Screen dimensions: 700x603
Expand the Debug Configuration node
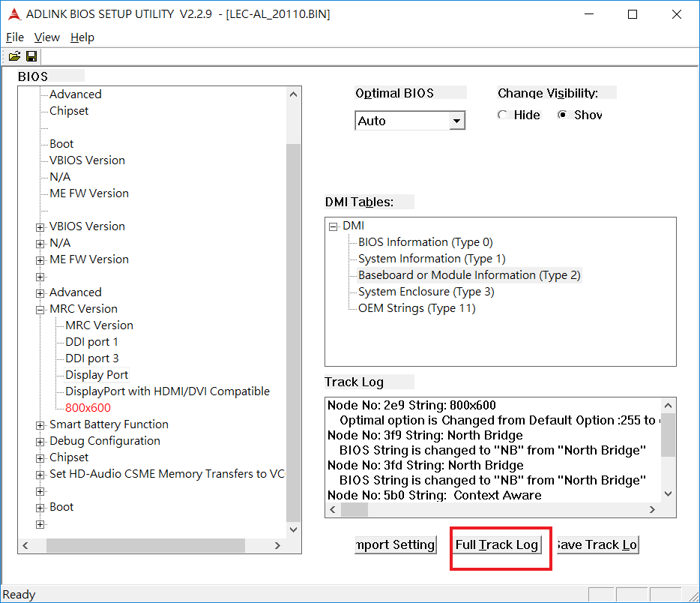[40, 442]
